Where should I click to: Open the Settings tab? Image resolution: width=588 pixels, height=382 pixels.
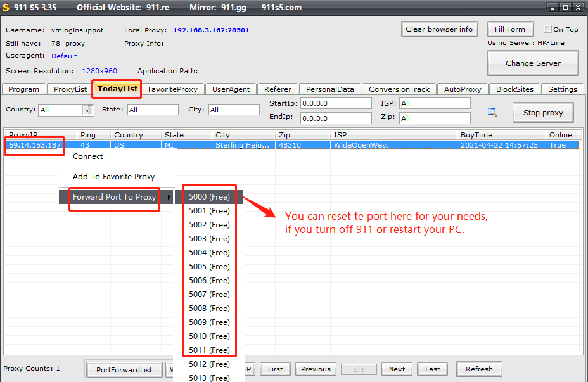pyautogui.click(x=562, y=89)
